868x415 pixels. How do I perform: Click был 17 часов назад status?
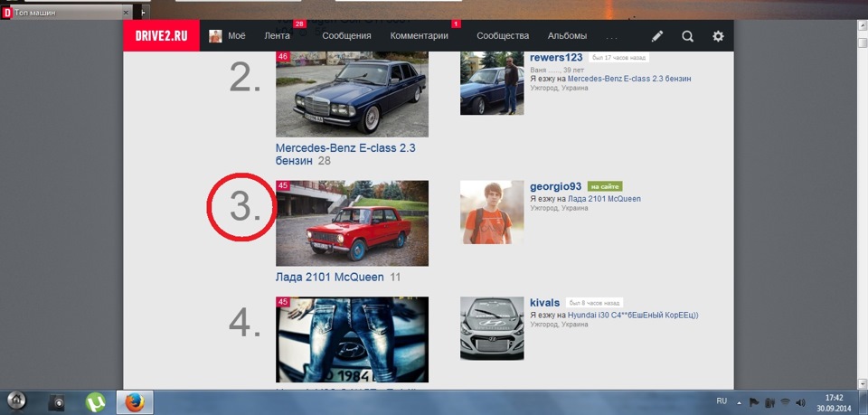(618, 58)
